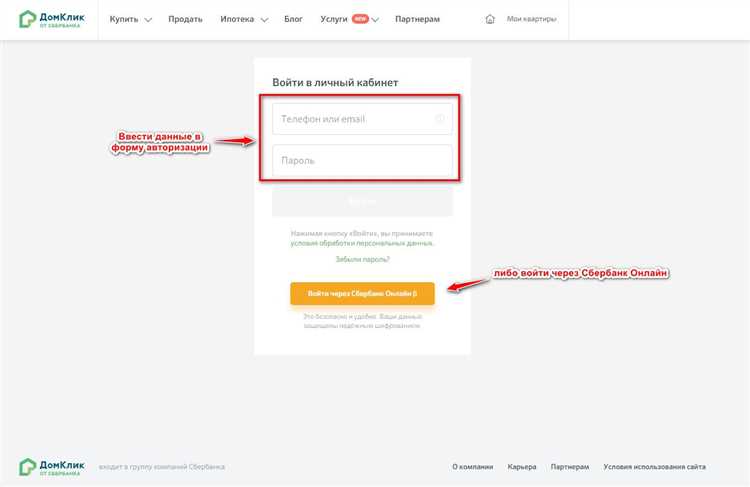Image resolution: width=750 pixels, height=487 pixels.
Task: Click the house icon beside Мои квартиры
Action: (490, 19)
